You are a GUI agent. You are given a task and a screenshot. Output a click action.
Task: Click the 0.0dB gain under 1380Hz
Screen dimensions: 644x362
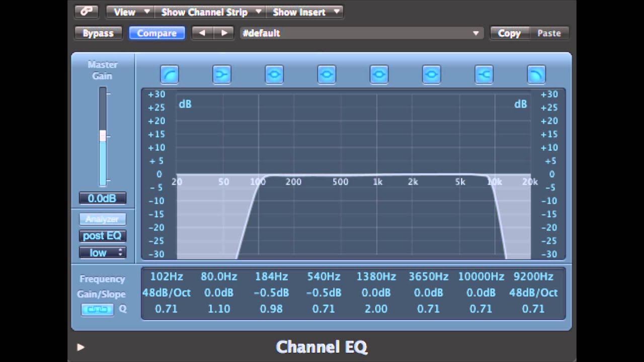tap(376, 293)
